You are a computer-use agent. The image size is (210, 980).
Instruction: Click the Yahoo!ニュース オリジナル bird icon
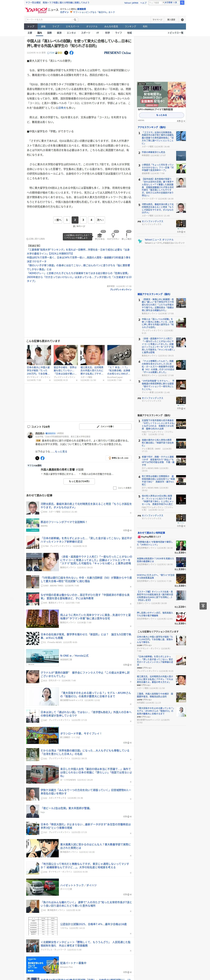pos(140,241)
